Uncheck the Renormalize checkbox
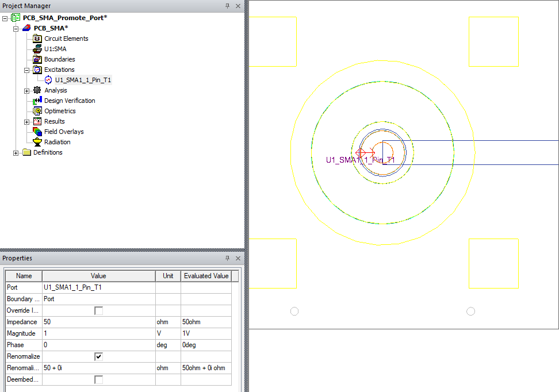This screenshot has width=559, height=392. click(x=99, y=356)
